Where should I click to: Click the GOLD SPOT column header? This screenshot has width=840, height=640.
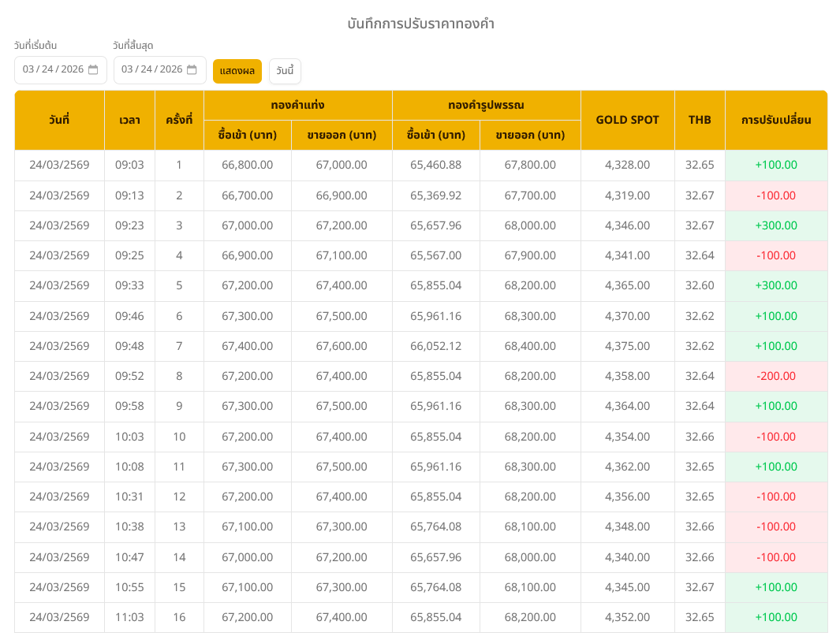pyautogui.click(x=627, y=120)
